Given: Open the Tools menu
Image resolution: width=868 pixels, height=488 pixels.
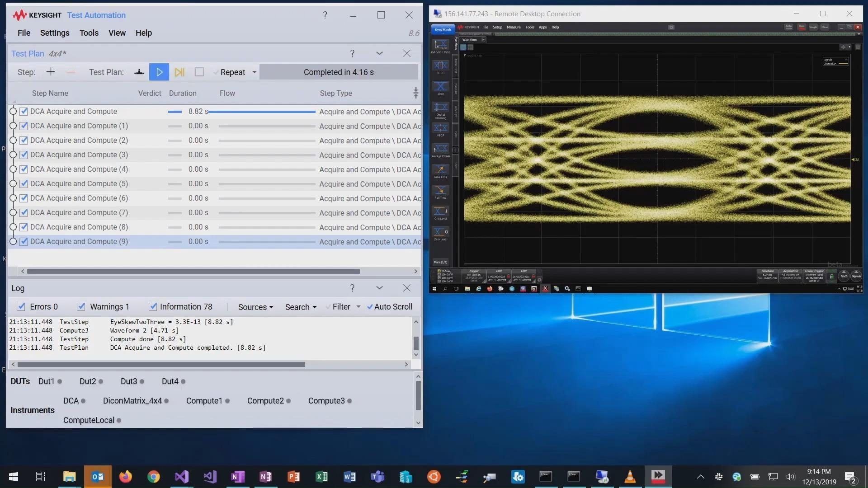Looking at the screenshot, I should [x=89, y=33].
